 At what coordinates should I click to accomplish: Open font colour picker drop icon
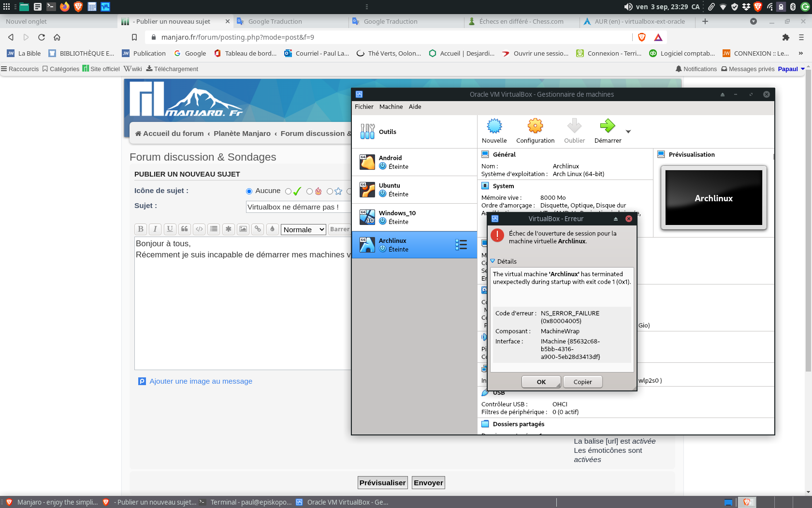pyautogui.click(x=273, y=229)
